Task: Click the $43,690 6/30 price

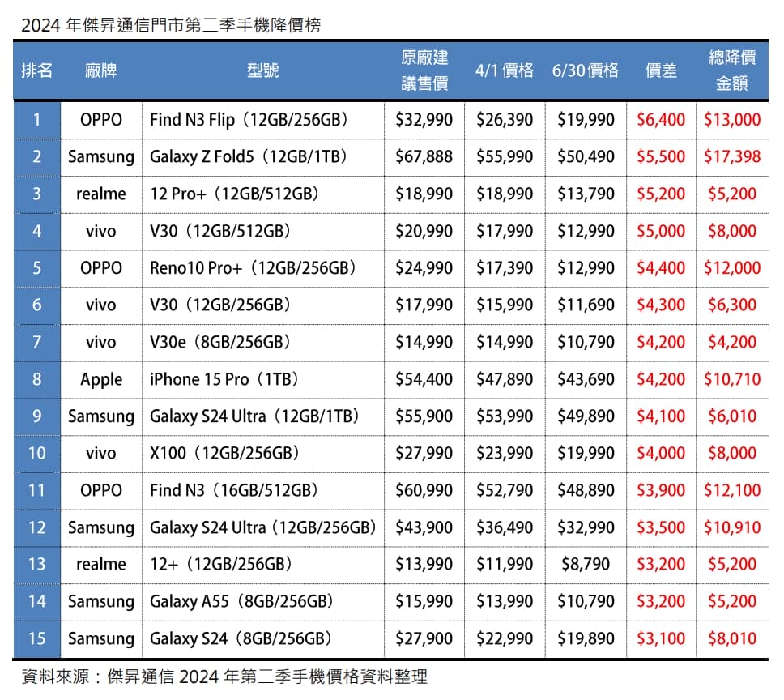Action: click(586, 379)
